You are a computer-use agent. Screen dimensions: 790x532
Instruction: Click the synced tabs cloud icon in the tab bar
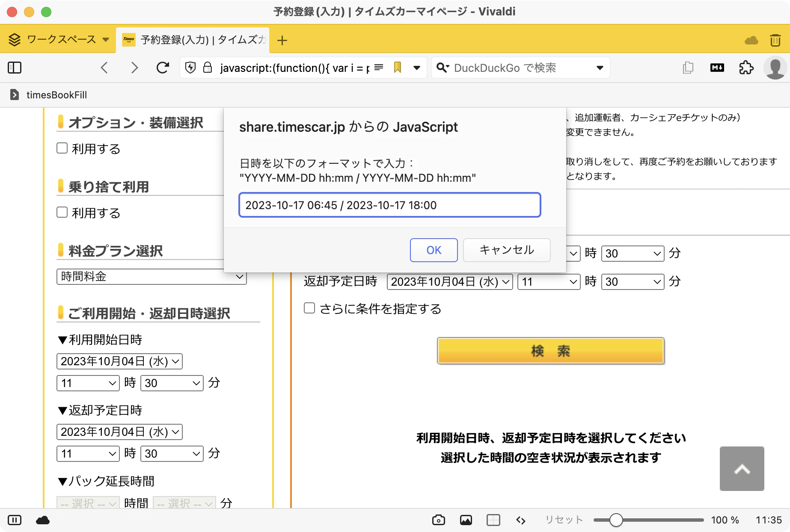tap(751, 41)
